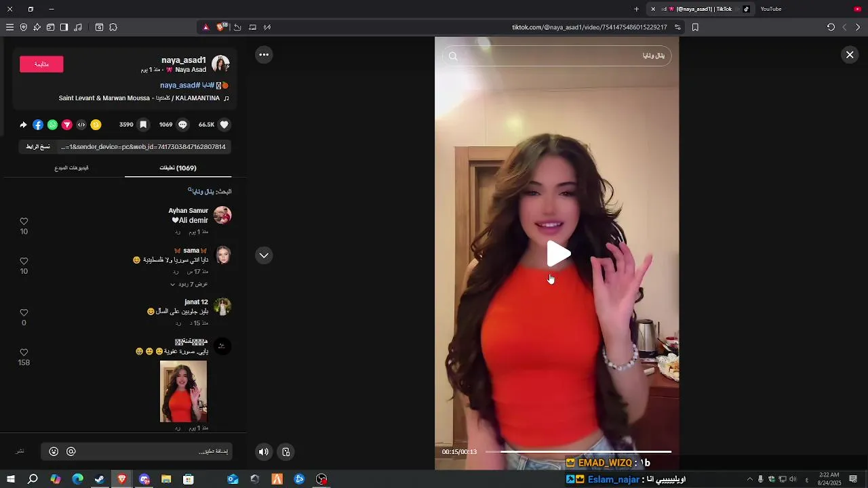The width and height of the screenshot is (868, 488).
Task: Open the three-dots more options menu
Action: [264, 55]
